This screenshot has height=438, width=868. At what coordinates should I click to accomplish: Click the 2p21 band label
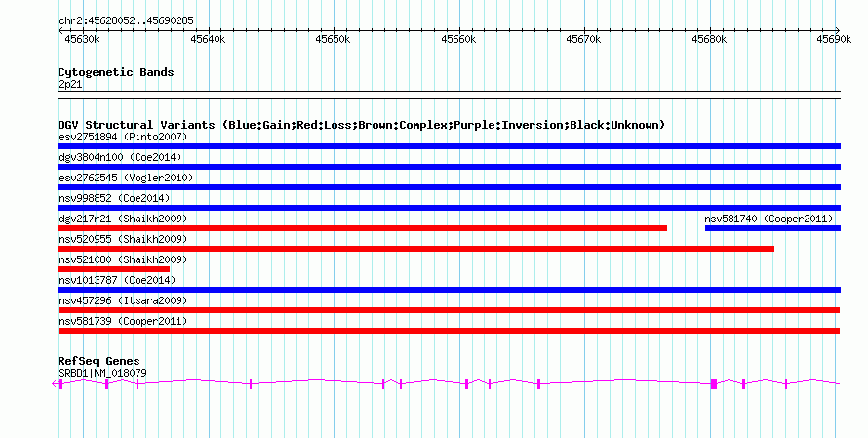[x=70, y=85]
